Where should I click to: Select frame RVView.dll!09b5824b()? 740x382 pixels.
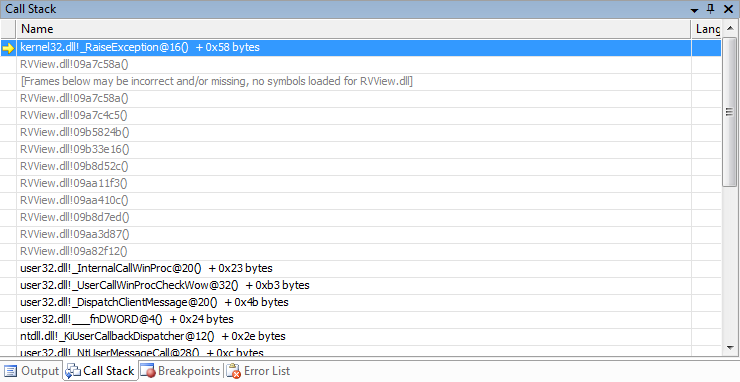click(x=361, y=132)
